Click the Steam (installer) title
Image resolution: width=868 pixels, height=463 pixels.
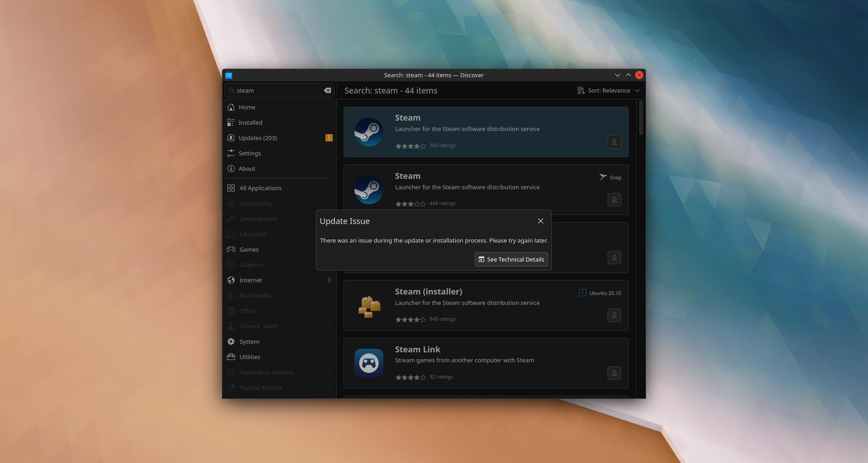pos(429,292)
